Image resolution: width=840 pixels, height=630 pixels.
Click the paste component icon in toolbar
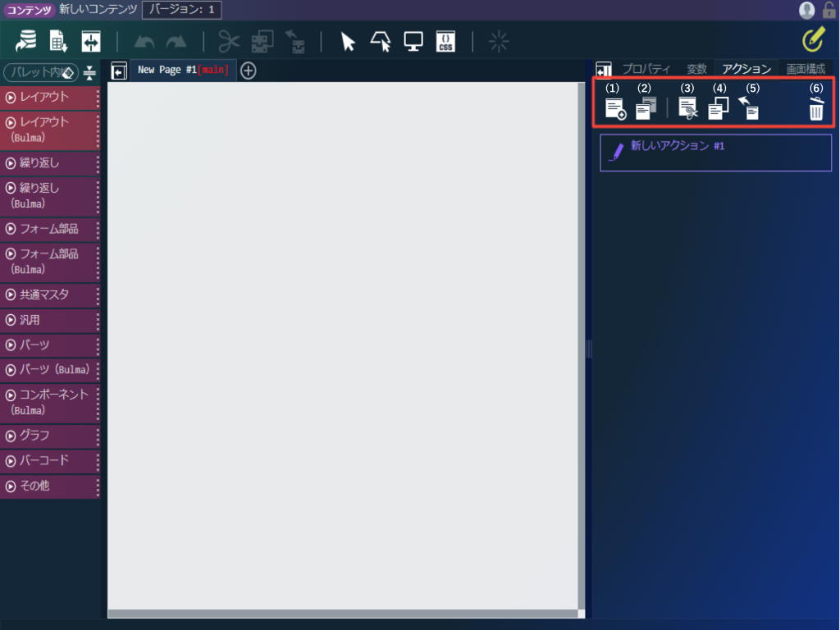[295, 41]
